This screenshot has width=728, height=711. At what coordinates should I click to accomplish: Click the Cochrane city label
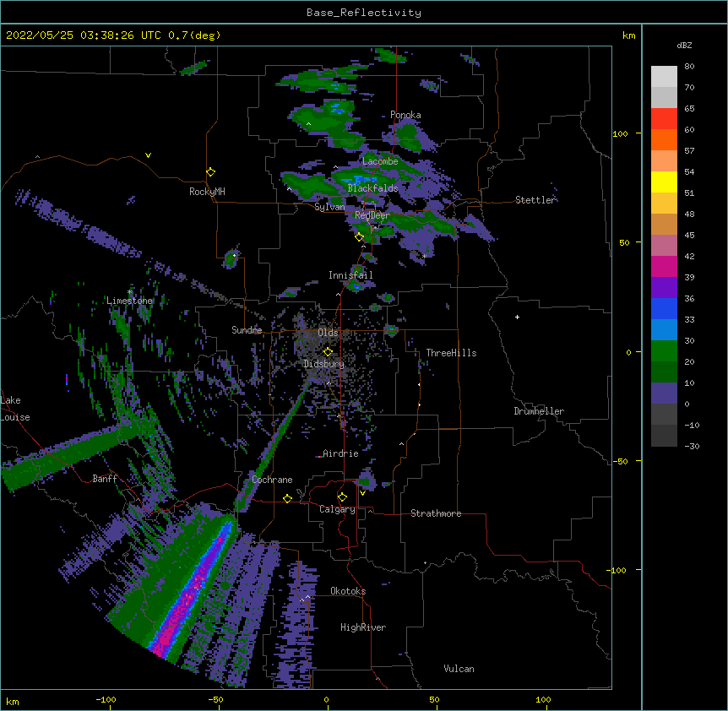[272, 480]
